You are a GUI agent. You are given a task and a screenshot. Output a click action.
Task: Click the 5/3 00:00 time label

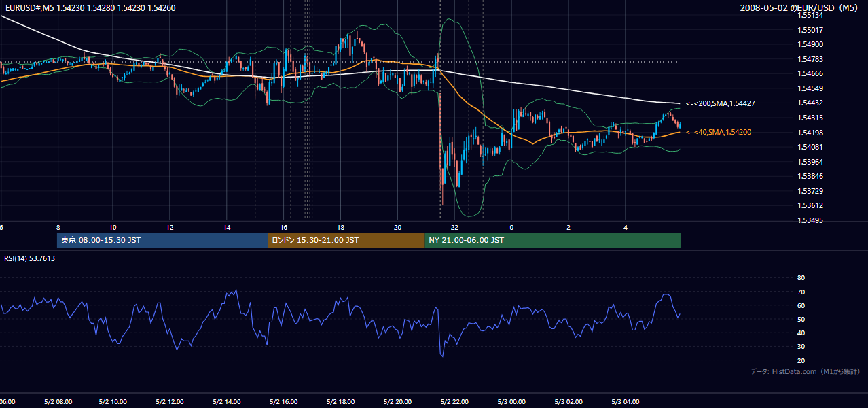tap(512, 402)
